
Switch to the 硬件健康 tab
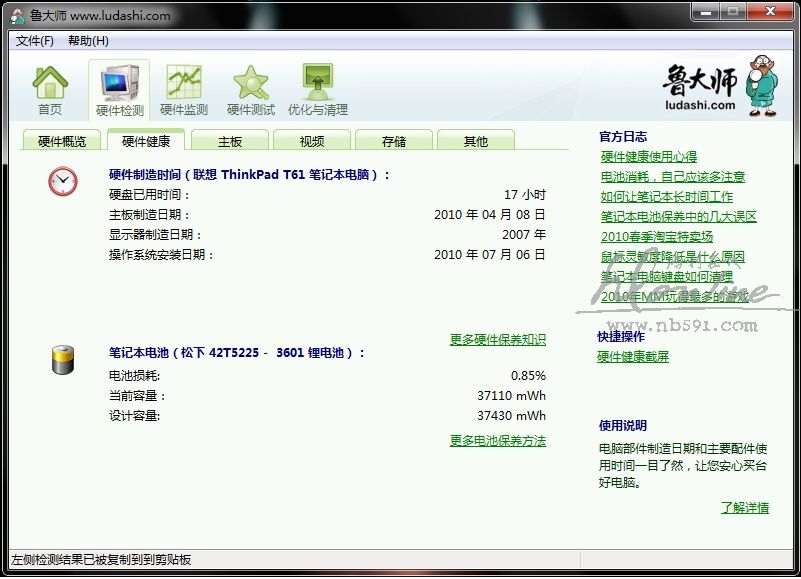(x=146, y=141)
